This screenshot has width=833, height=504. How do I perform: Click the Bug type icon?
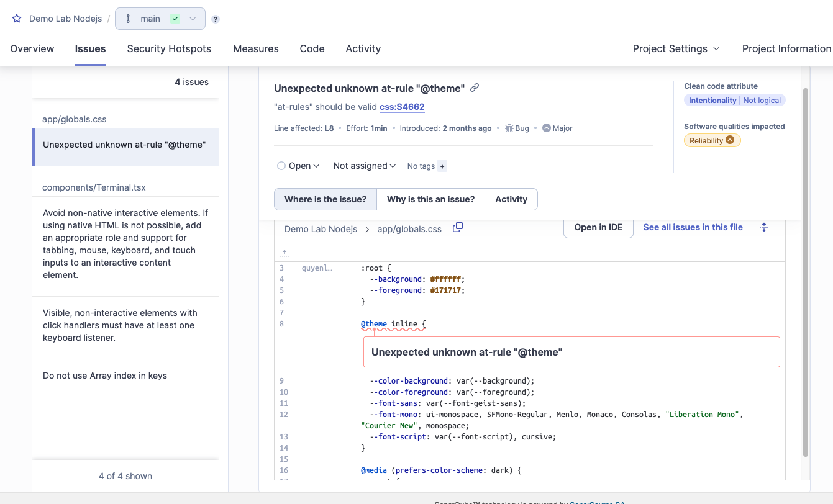[x=509, y=128]
